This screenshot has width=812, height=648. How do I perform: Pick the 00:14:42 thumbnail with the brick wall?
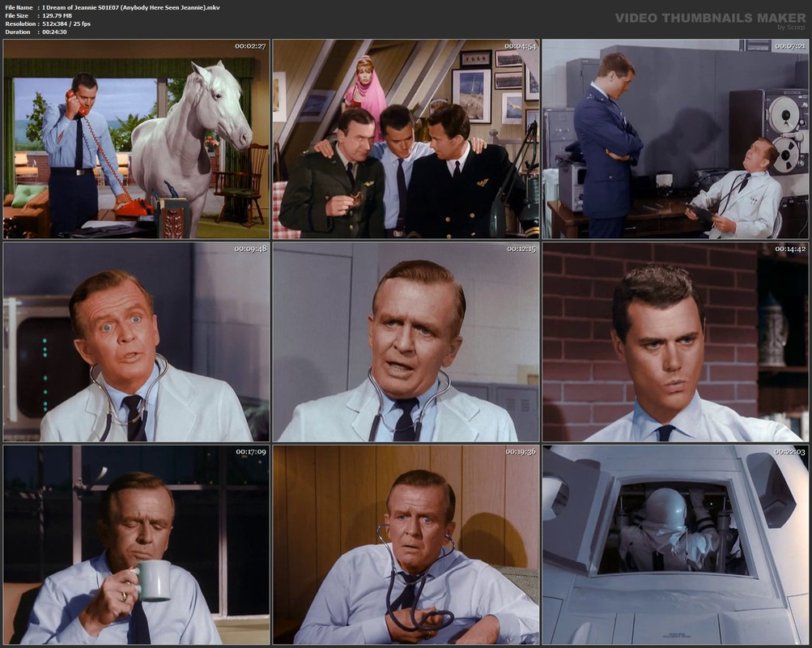coord(675,342)
